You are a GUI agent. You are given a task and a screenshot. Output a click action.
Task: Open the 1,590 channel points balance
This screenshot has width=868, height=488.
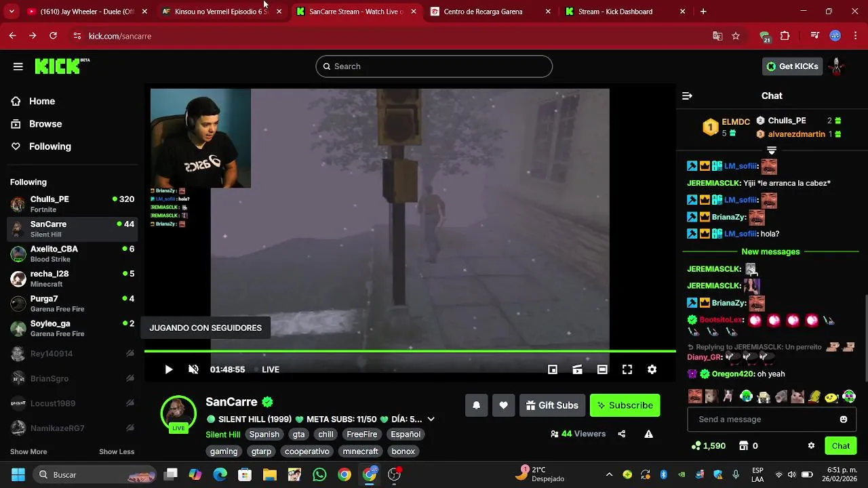[709, 446]
